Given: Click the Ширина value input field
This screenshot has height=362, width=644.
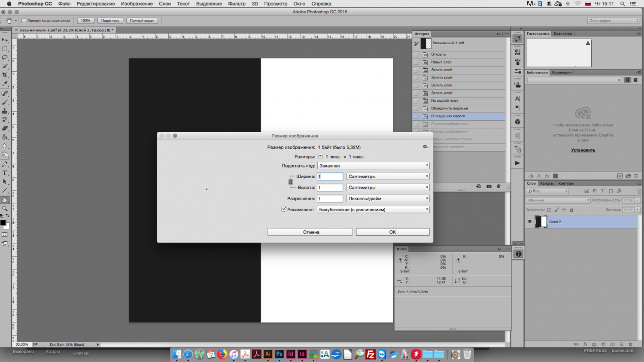Looking at the screenshot, I should (x=330, y=176).
